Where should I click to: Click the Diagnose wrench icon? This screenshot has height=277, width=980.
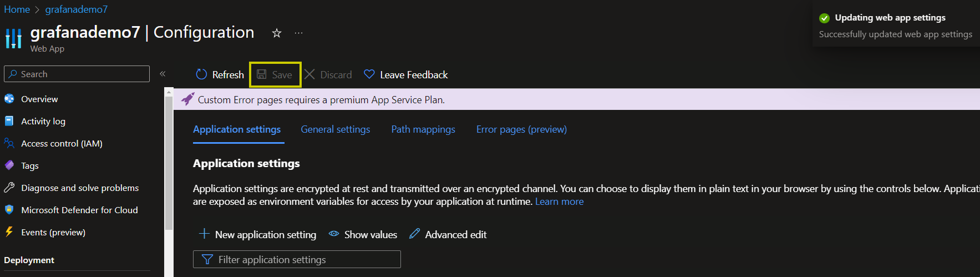tap(9, 188)
